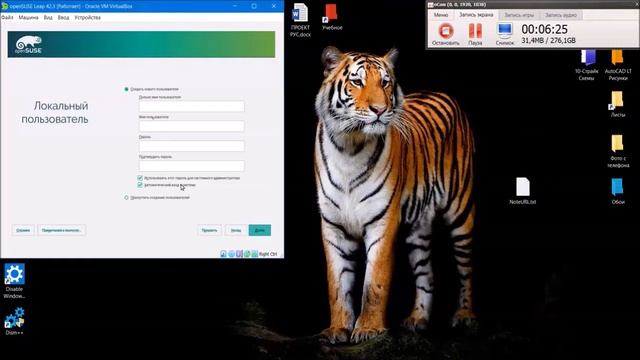The height and width of the screenshot is (360, 640).
Task: Select the radio option to skip user creation
Action: point(126,198)
